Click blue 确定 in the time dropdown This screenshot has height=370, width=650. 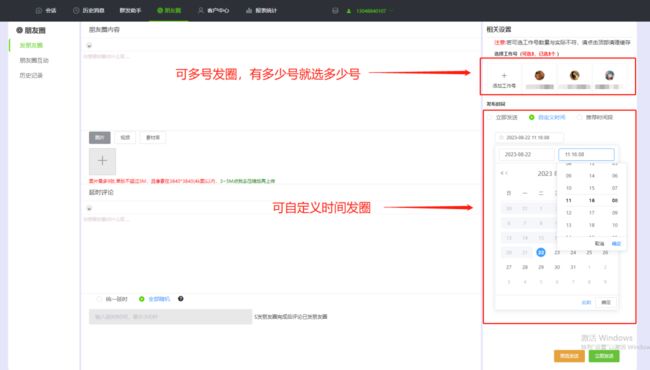[x=616, y=244]
